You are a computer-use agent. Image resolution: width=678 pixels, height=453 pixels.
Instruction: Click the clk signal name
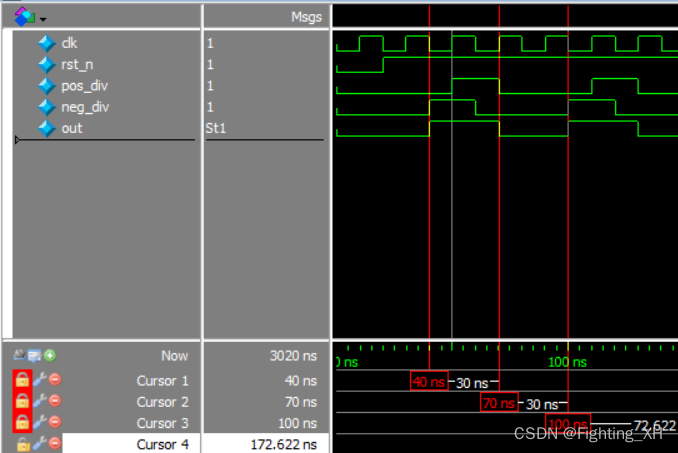[x=69, y=43]
